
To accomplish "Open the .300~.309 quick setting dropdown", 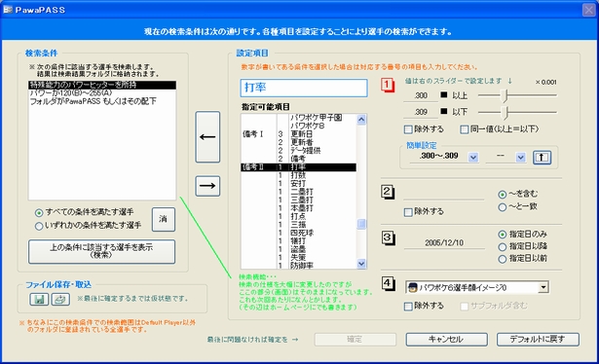I will [x=473, y=158].
